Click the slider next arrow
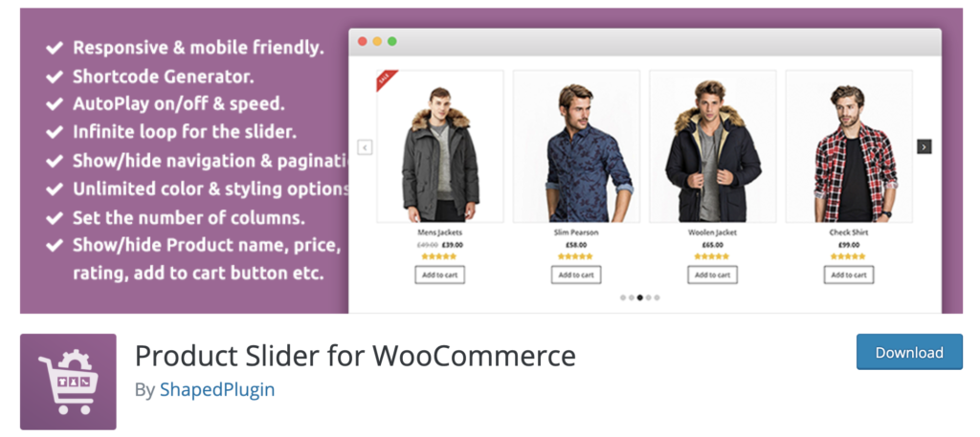The height and width of the screenshot is (437, 980). pyautogui.click(x=924, y=146)
